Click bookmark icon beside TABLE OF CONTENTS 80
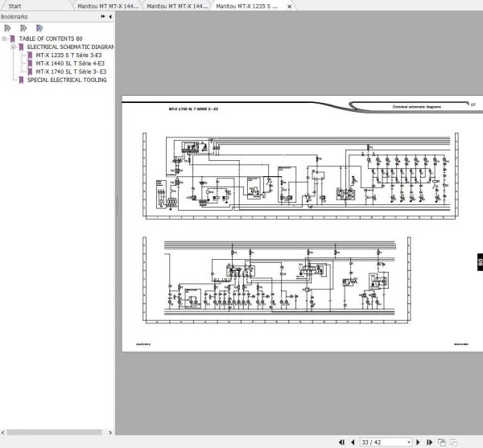This screenshot has width=483, height=448. (x=12, y=39)
